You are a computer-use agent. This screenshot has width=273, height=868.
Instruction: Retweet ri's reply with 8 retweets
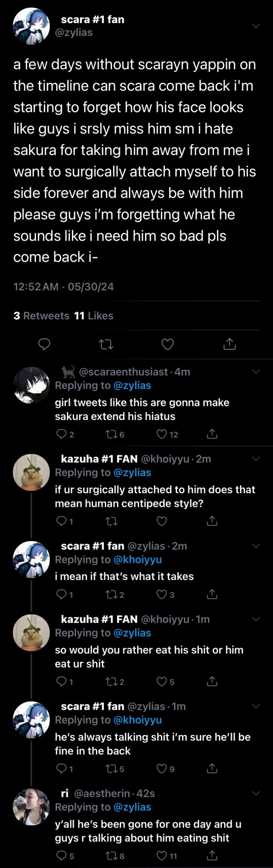(x=111, y=855)
